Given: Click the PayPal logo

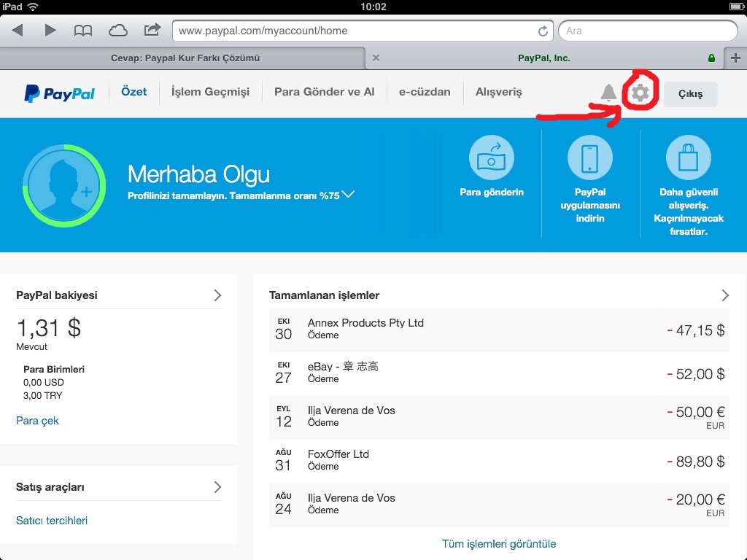Looking at the screenshot, I should [x=60, y=93].
